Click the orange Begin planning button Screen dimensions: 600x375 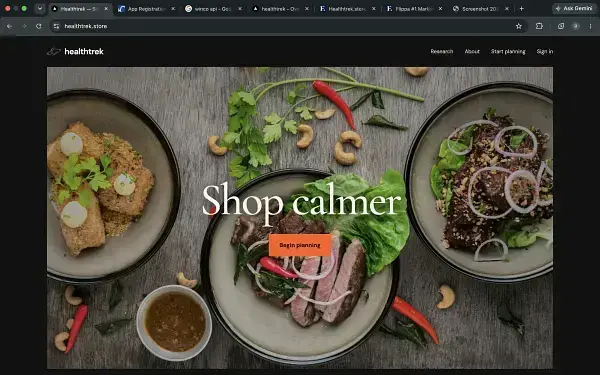point(300,245)
